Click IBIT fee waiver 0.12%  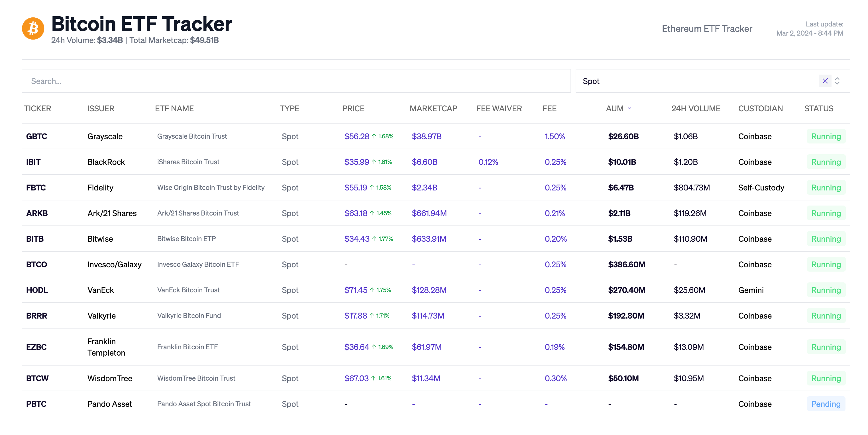[488, 162]
